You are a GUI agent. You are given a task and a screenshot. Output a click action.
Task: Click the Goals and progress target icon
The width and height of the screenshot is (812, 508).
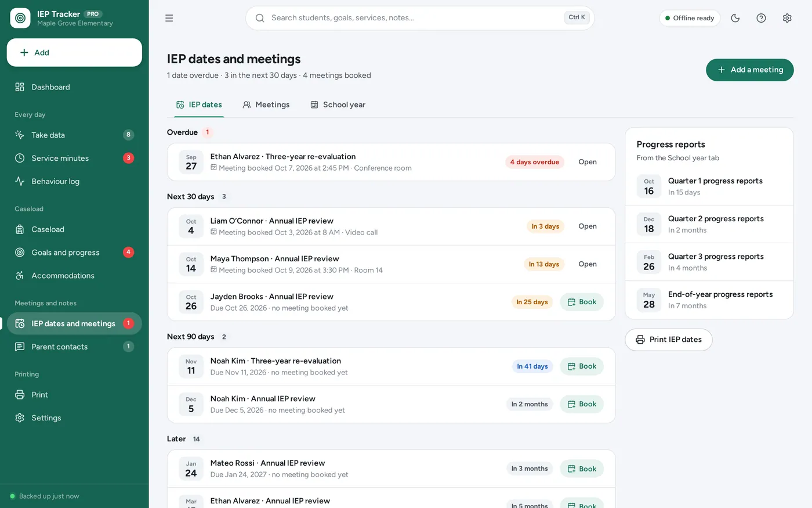click(20, 253)
